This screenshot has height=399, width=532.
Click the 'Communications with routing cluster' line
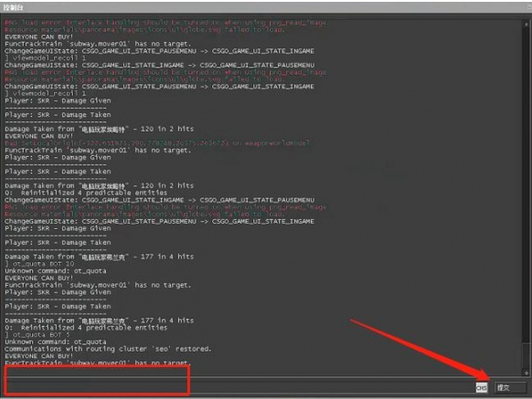[x=108, y=349]
